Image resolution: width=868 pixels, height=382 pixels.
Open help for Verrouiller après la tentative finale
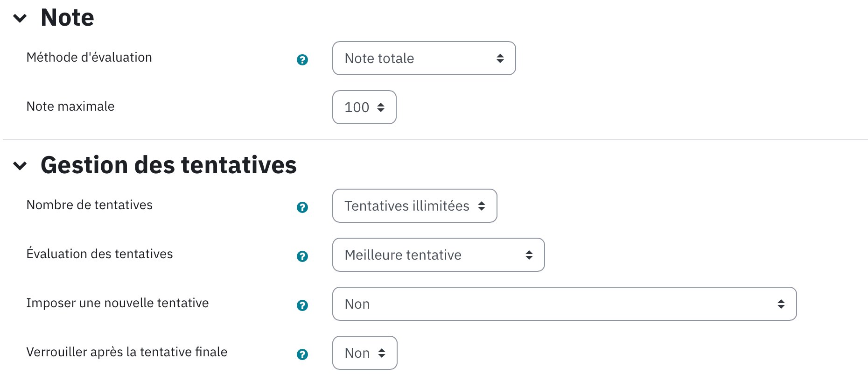tap(302, 354)
